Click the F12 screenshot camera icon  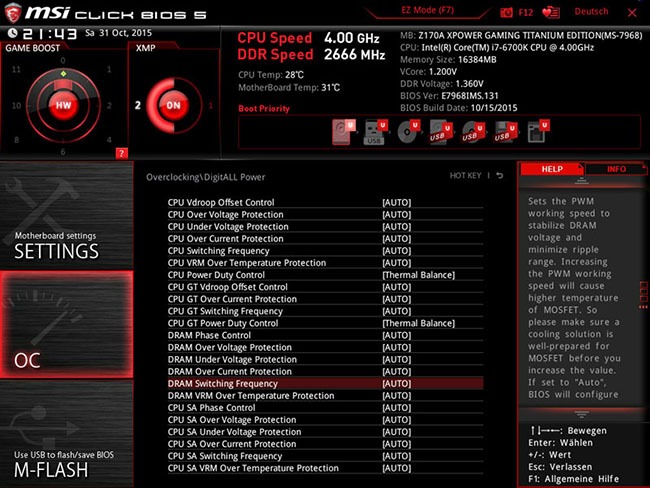coord(506,12)
